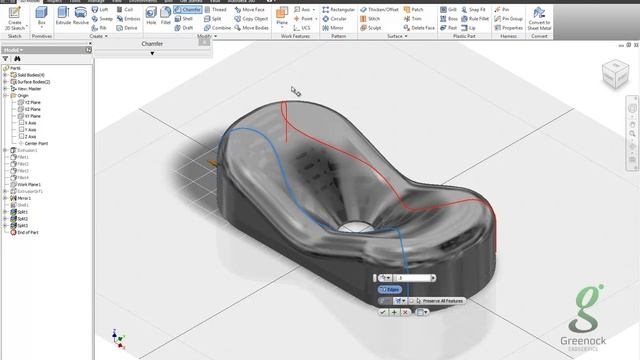Screen dimensions: 640x360
Task: Select the Grill plastic feature
Action: tap(448, 9)
